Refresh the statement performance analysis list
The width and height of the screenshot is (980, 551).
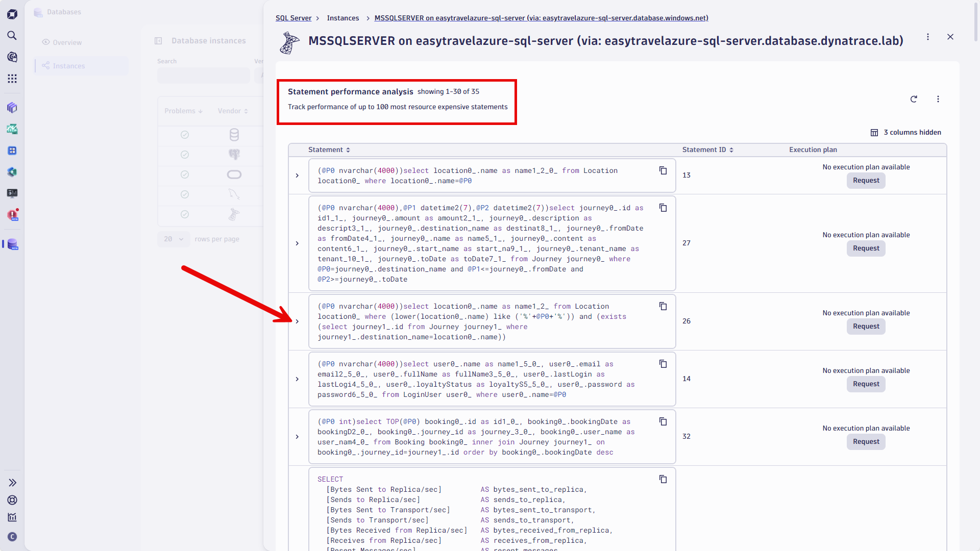coord(914,99)
